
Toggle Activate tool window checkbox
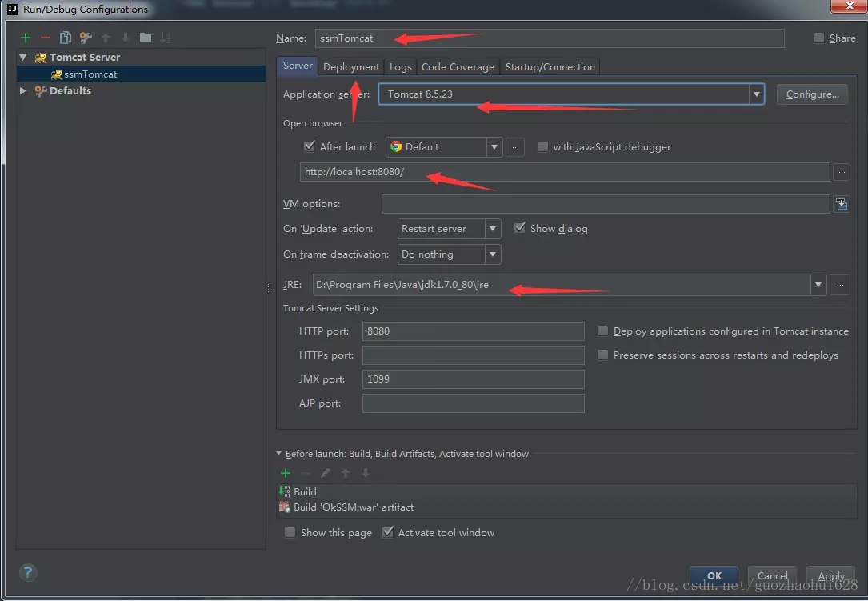(388, 531)
